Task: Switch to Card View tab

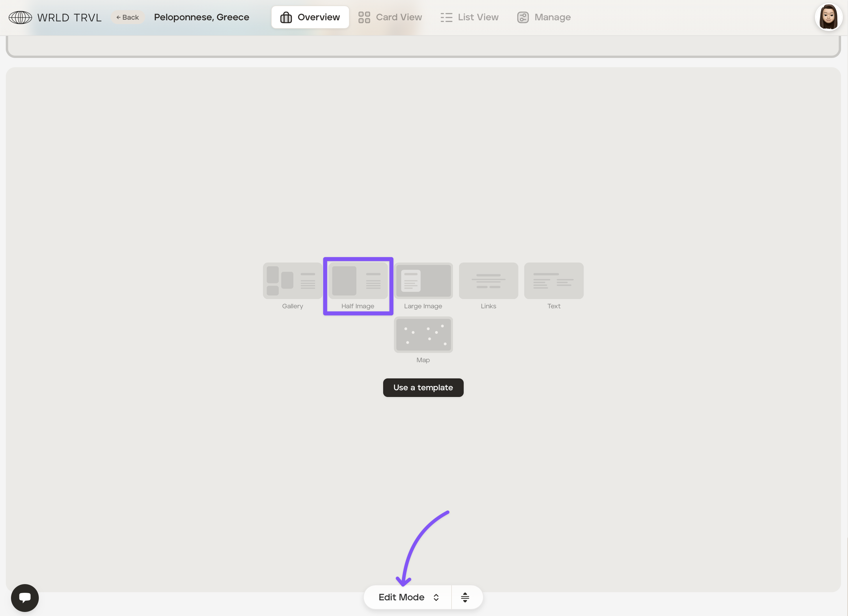Action: point(390,17)
